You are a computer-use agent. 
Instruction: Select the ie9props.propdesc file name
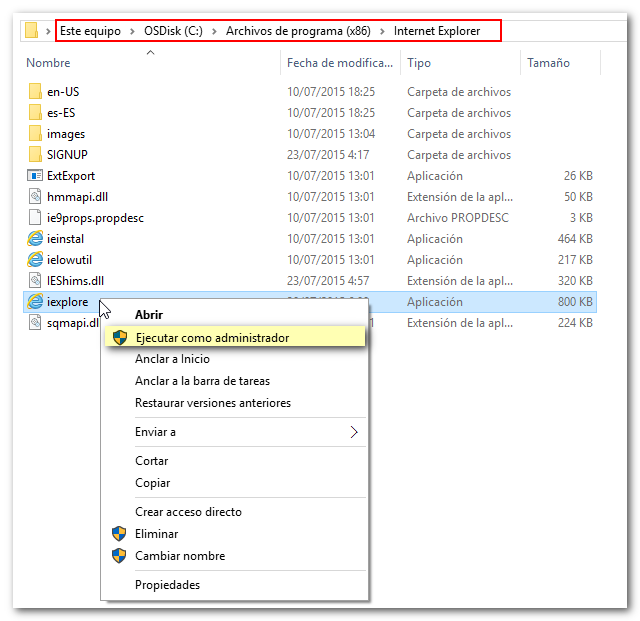[95, 218]
